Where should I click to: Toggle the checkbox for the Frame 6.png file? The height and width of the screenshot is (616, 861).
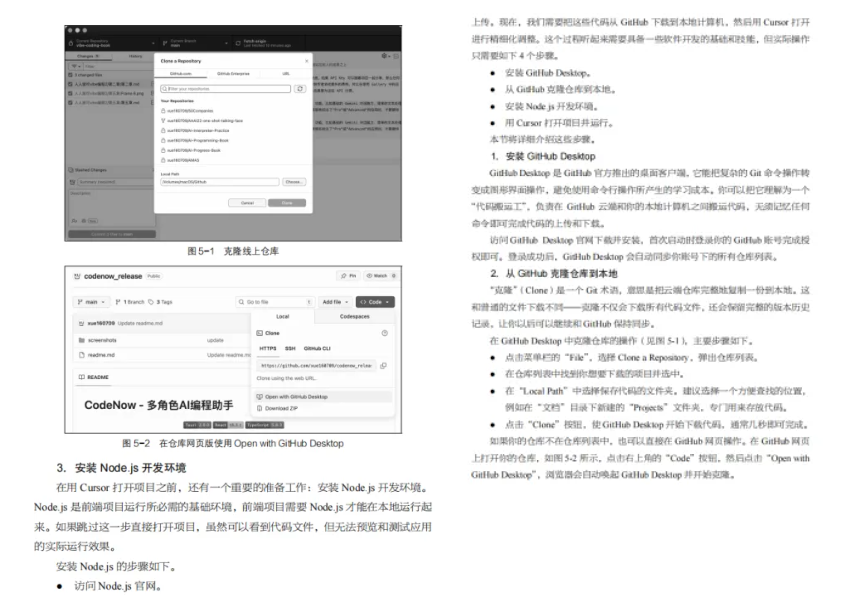point(70,94)
